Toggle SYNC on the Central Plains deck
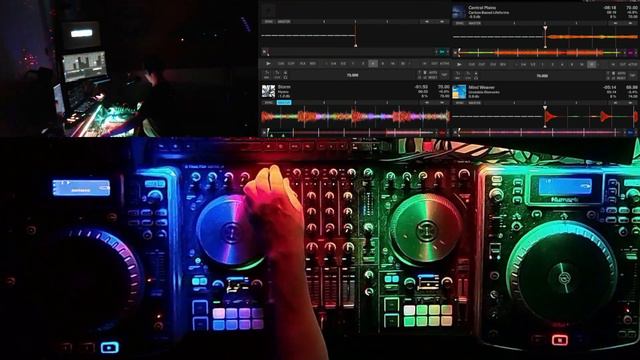640x360 pixels. click(x=460, y=23)
